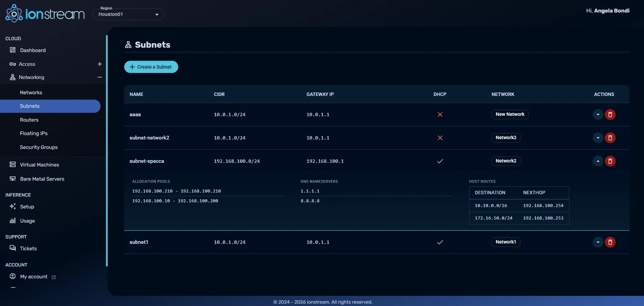Go to Networks page
Viewport: 644px width, 306px height.
[31, 93]
